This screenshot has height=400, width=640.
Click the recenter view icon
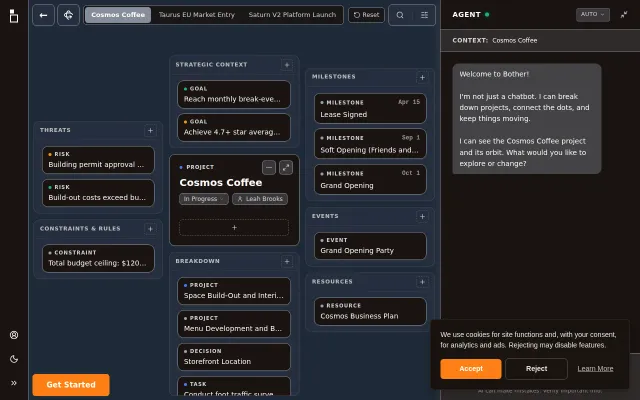(x=69, y=15)
